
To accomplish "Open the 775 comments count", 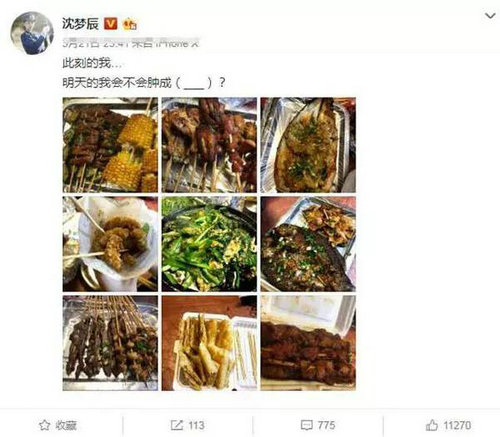I will point(326,425).
